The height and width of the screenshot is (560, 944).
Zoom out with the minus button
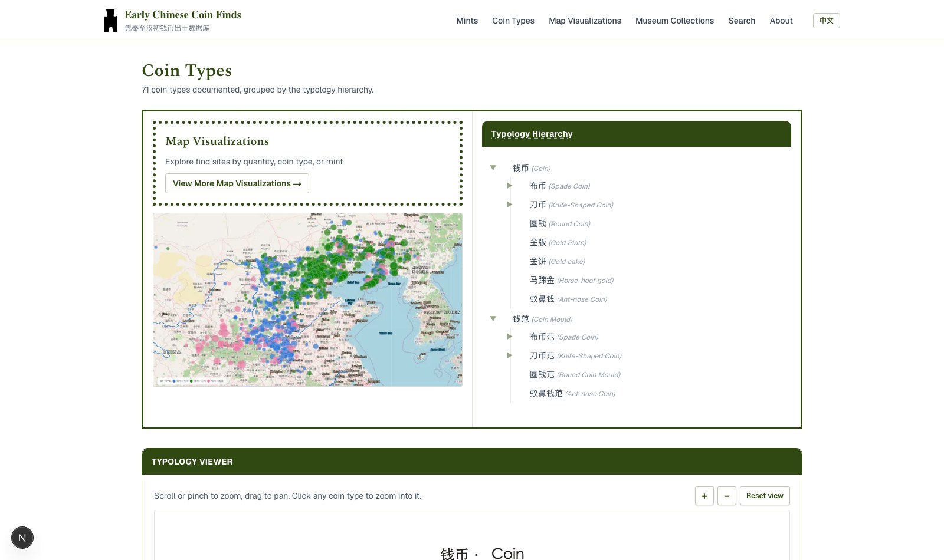727,496
